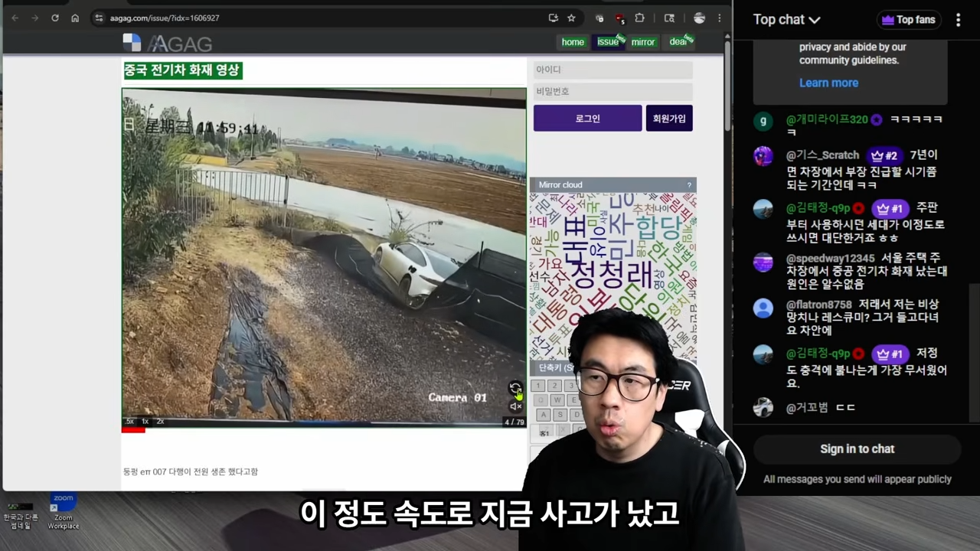Open the Top fans leaderboard
The height and width of the screenshot is (551, 980).
(x=909, y=20)
